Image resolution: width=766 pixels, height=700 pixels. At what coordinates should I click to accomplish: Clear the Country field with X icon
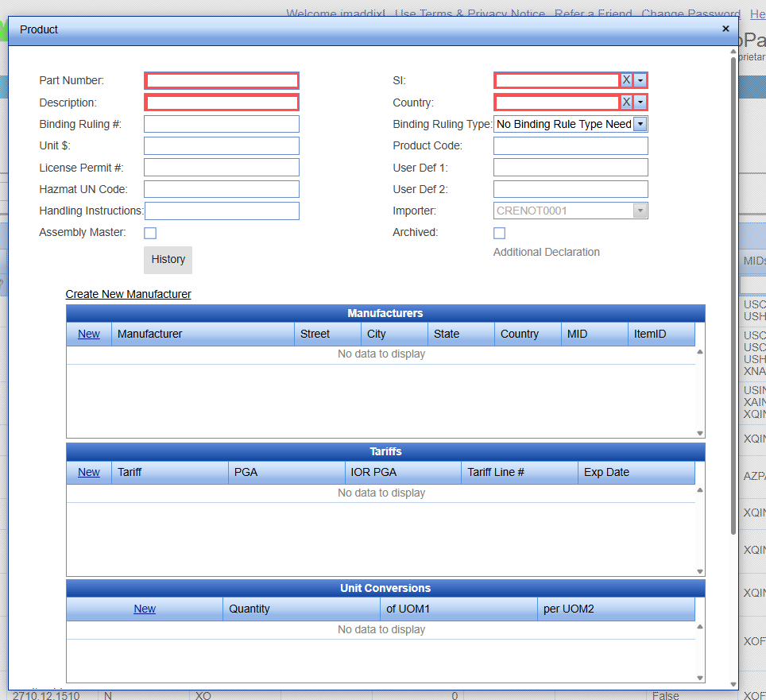coord(626,102)
